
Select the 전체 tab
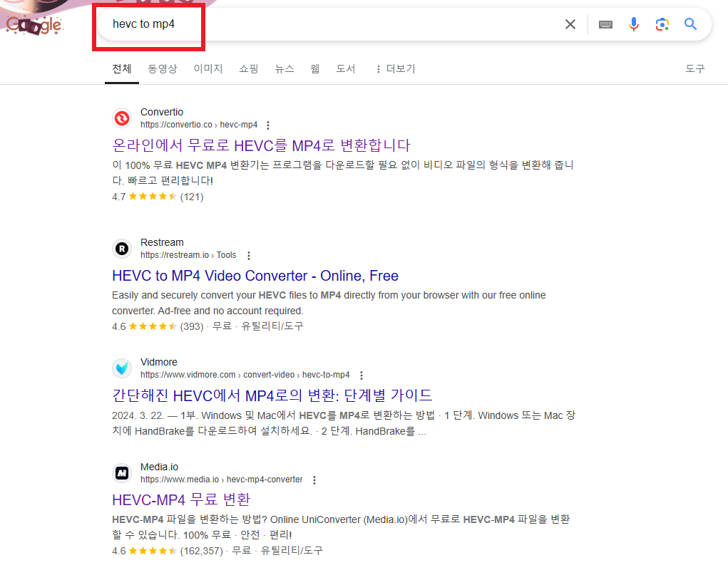pos(122,68)
